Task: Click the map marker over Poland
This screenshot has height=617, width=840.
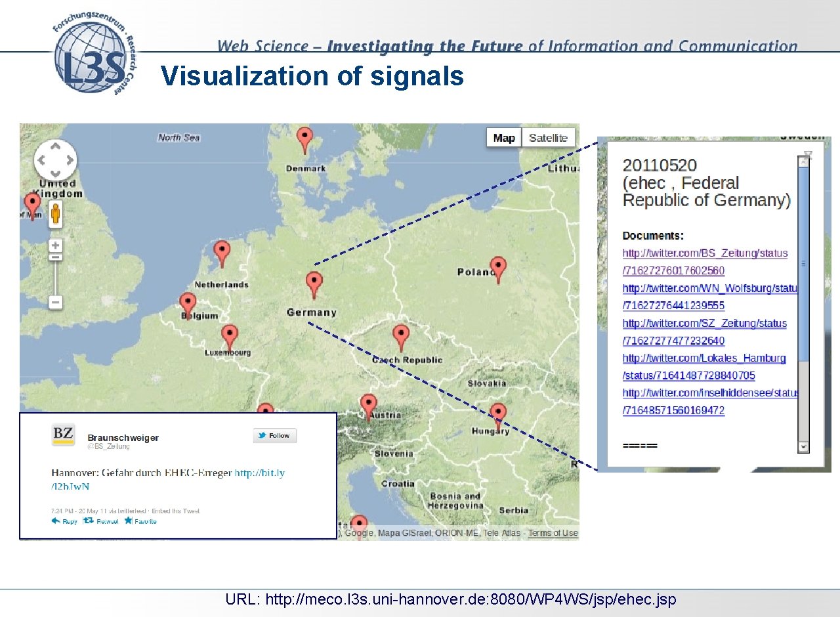Action: (498, 270)
